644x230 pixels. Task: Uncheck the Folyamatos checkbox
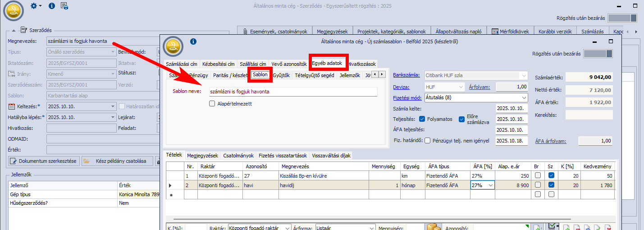tap(422, 119)
